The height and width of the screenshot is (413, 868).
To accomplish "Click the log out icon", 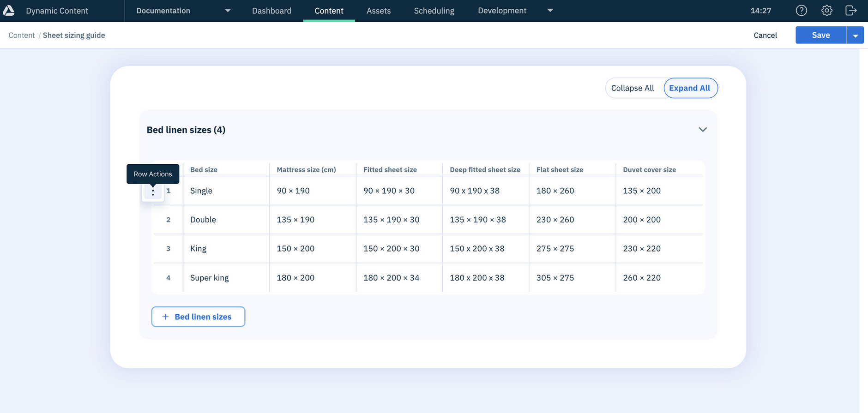I will [x=851, y=11].
